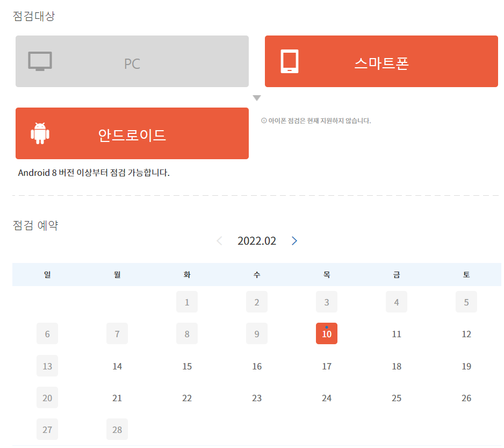Select February 17 on the calendar

click(x=327, y=366)
